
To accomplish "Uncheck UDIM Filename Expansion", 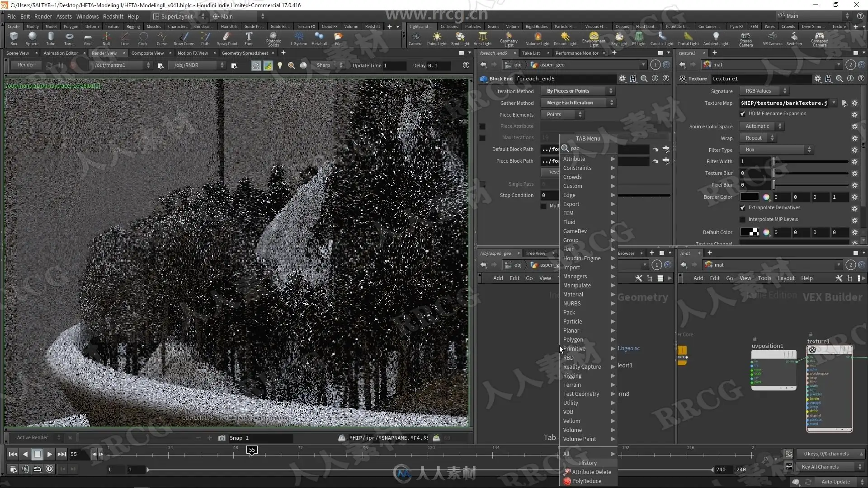I will pyautogui.click(x=743, y=114).
